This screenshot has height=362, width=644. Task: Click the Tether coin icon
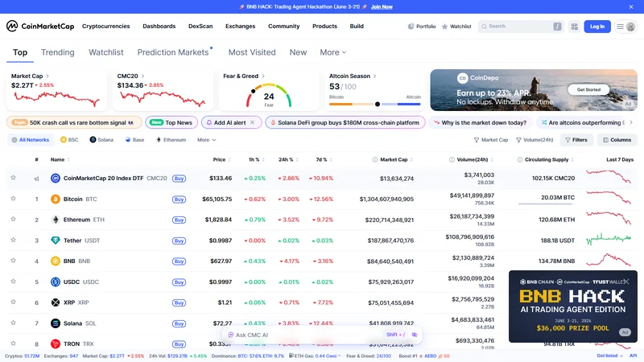56,241
